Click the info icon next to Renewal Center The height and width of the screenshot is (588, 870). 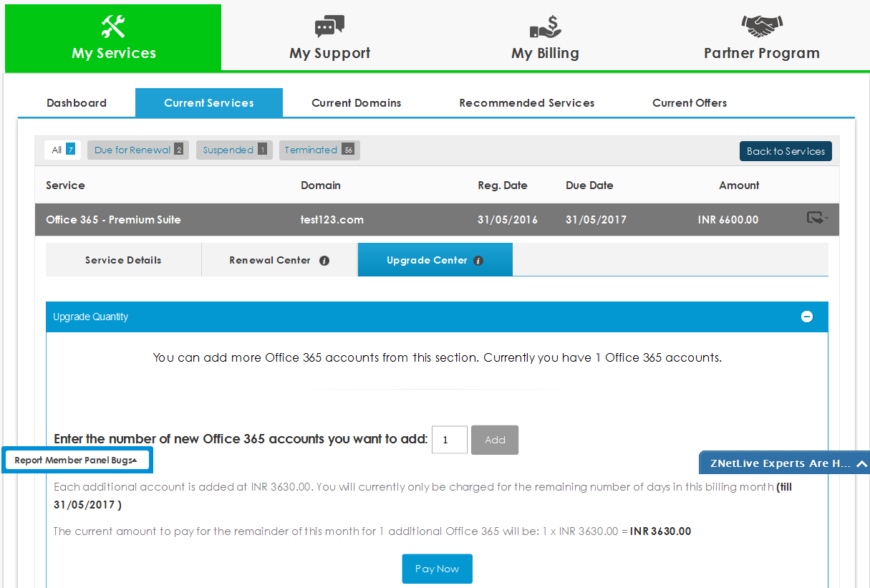tap(324, 261)
